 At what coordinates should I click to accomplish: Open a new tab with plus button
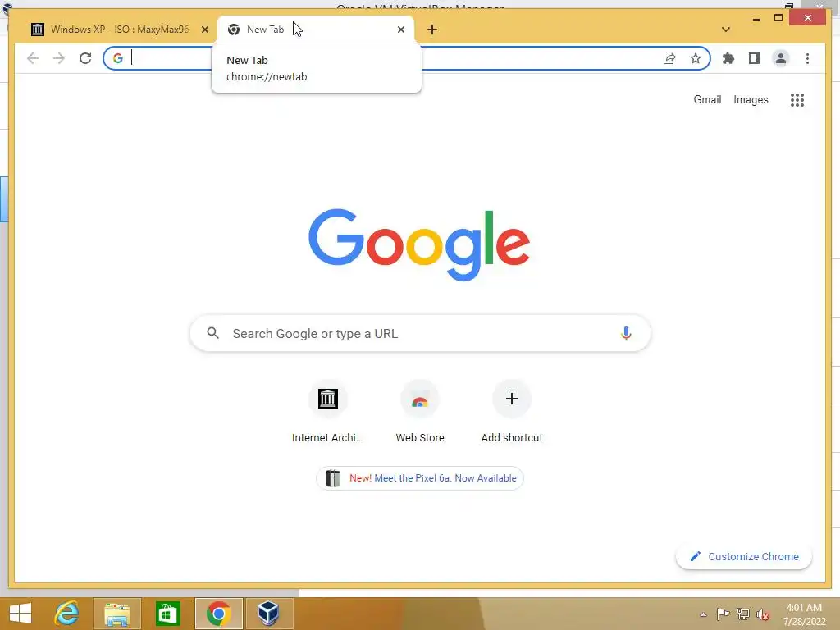[432, 30]
